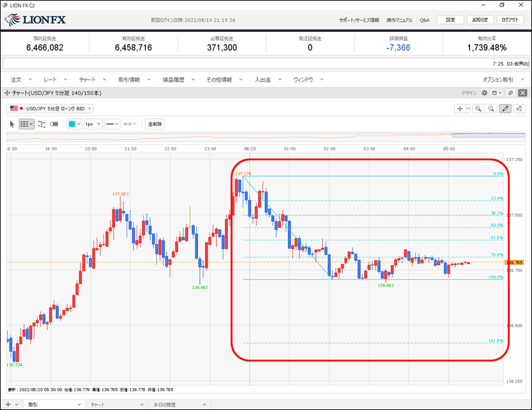532x410 pixels.
Task: Click the eraser tool icon
Action: point(54,125)
